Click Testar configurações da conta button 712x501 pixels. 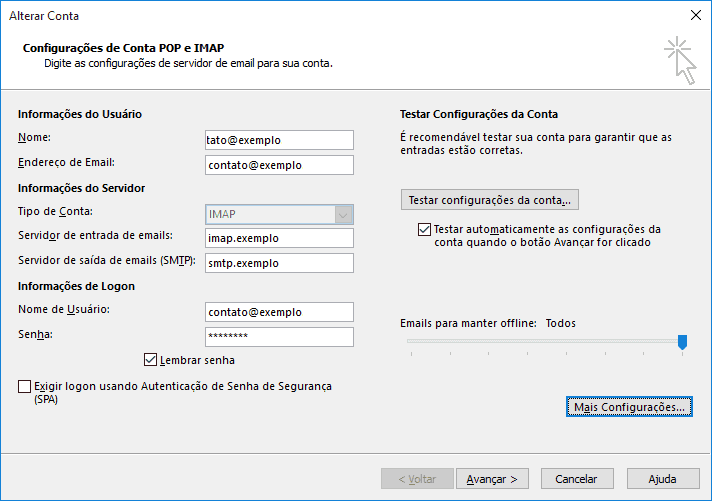pyautogui.click(x=490, y=200)
